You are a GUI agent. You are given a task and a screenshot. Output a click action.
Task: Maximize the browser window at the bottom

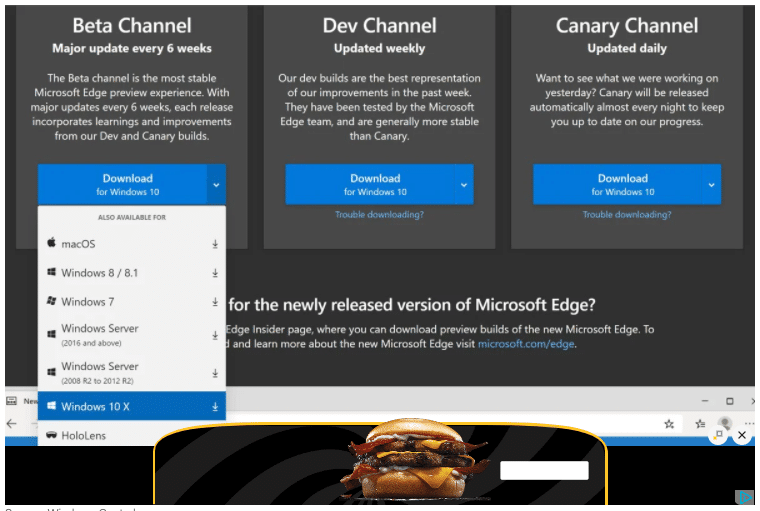[x=729, y=401]
